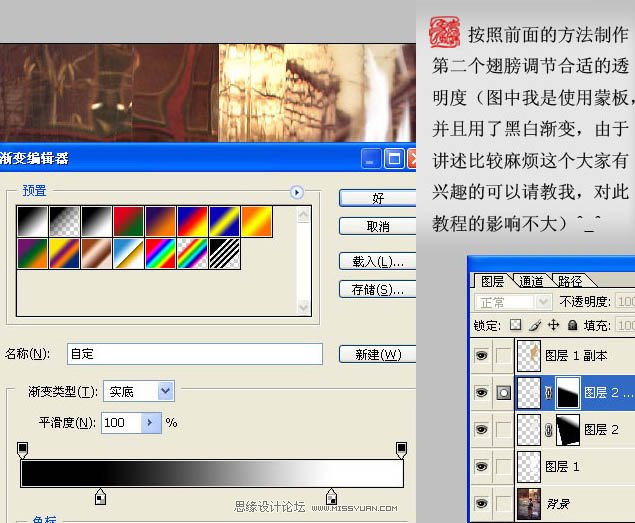Pick the blue-yellow-blue gradient preset
Image resolution: width=635 pixels, height=523 pixels.
[x=225, y=221]
